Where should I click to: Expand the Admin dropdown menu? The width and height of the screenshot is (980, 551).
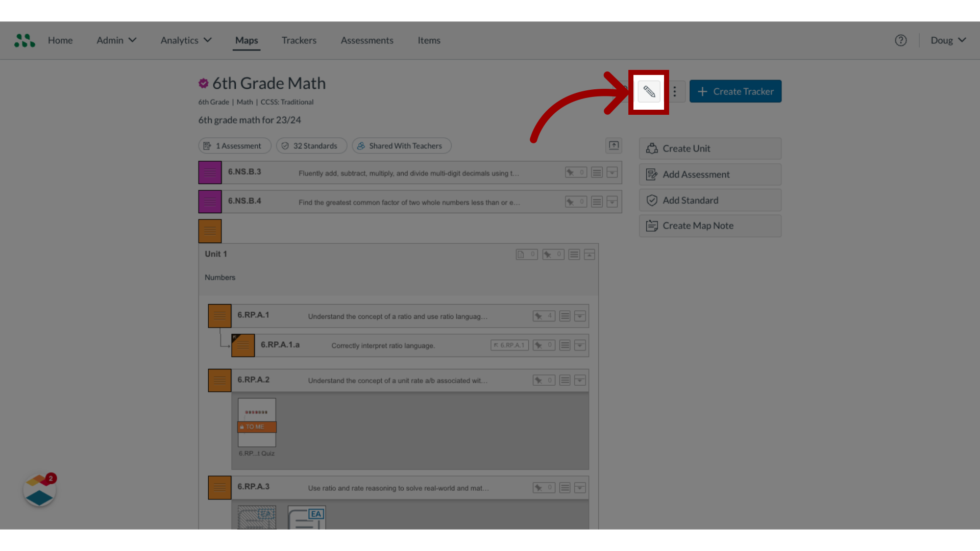tap(116, 40)
